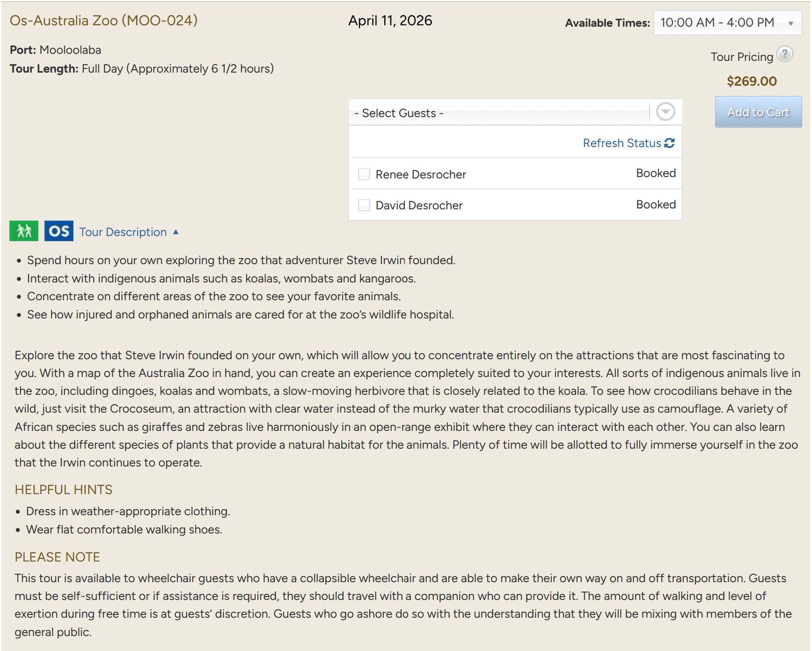The width and height of the screenshot is (812, 651).
Task: Click the refresh arrows icon beside Refresh Status
Action: point(669,143)
